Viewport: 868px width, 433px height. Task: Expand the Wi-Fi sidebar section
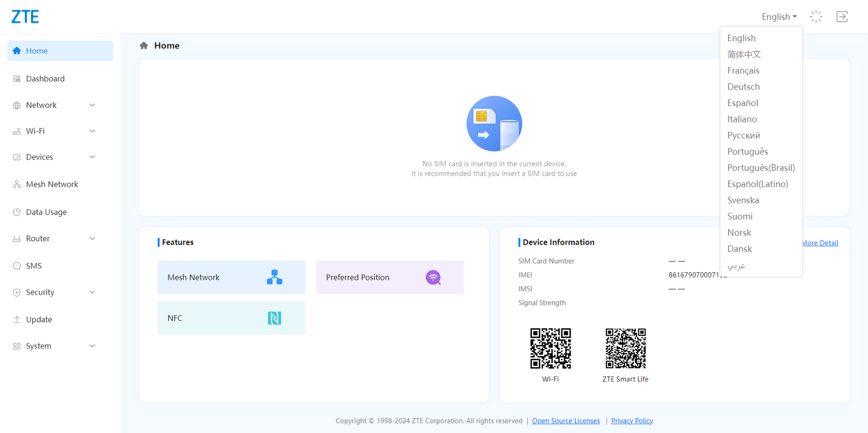point(92,131)
